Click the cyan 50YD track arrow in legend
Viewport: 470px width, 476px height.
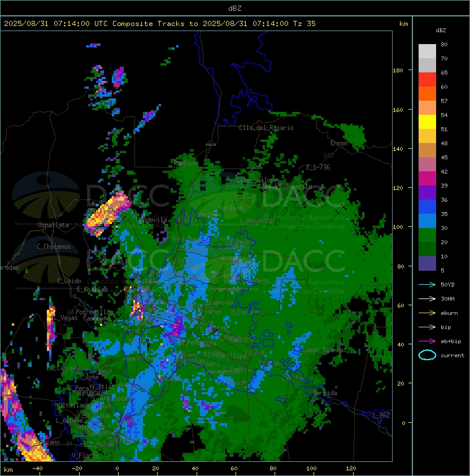(427, 284)
